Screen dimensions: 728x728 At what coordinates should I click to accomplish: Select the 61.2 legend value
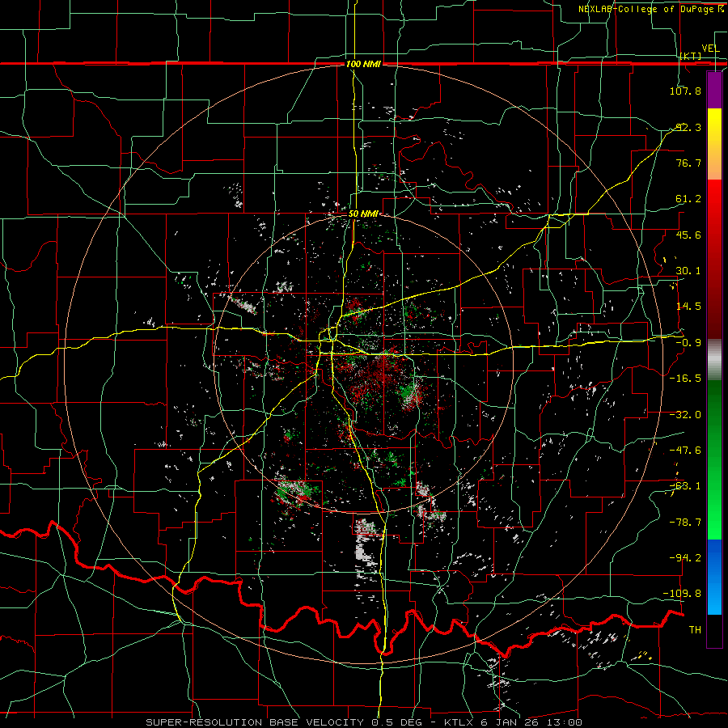688,199
